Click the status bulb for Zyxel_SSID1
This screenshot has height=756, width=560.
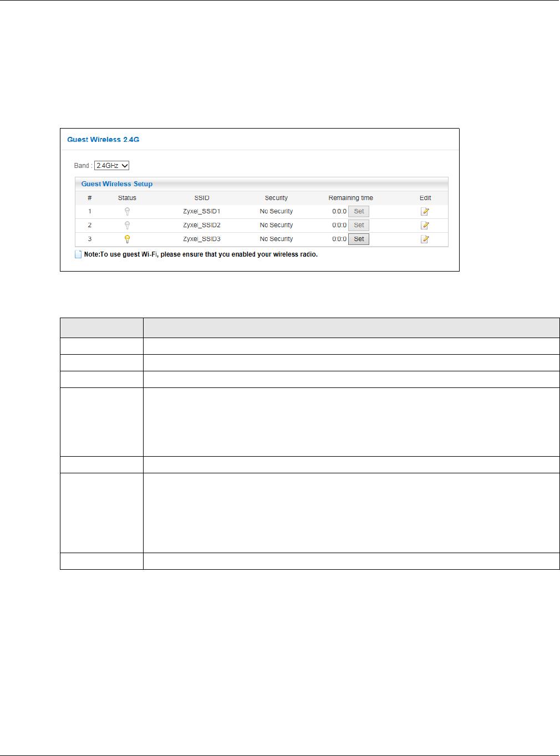pyautogui.click(x=127, y=211)
